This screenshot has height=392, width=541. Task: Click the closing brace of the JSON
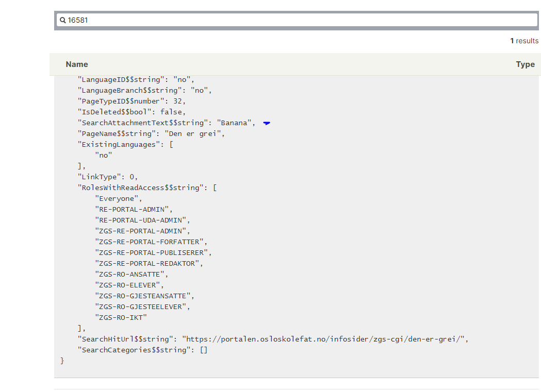pos(62,361)
